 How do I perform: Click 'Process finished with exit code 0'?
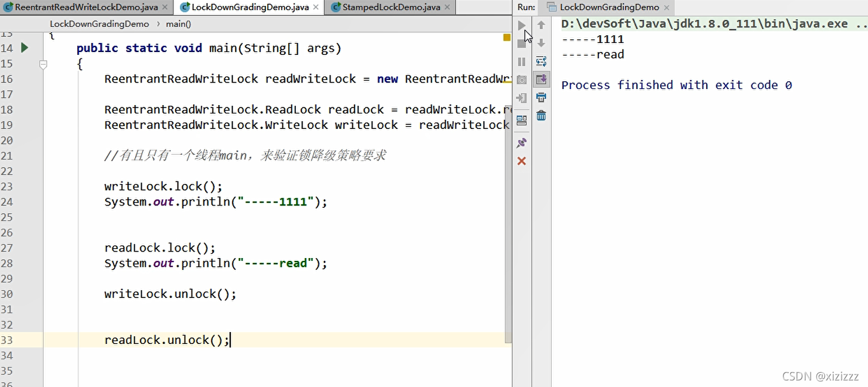[677, 85]
